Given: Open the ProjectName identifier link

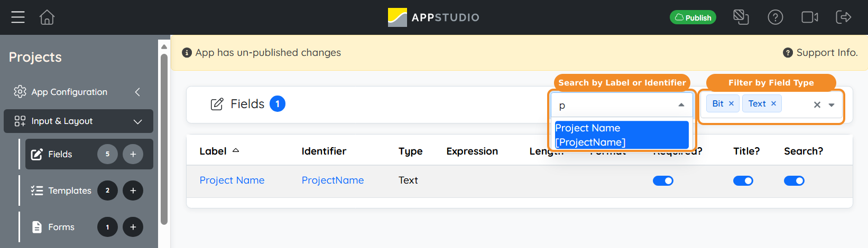Looking at the screenshot, I should tap(333, 180).
